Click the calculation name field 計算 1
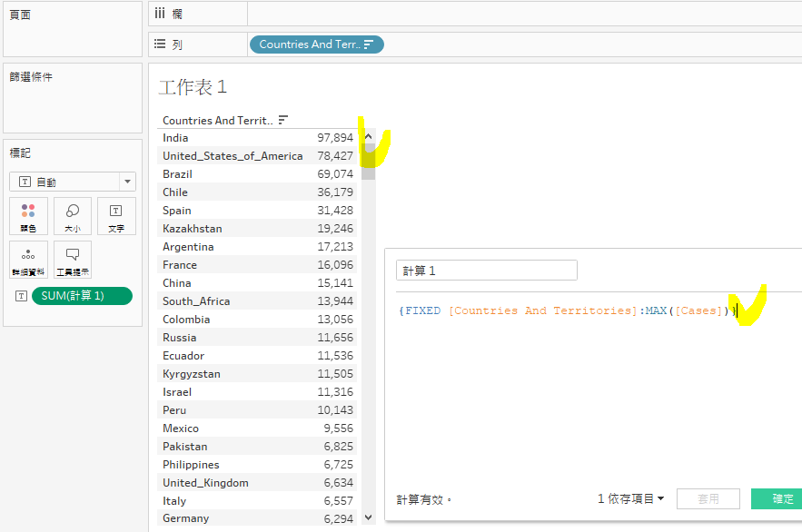 coord(487,271)
